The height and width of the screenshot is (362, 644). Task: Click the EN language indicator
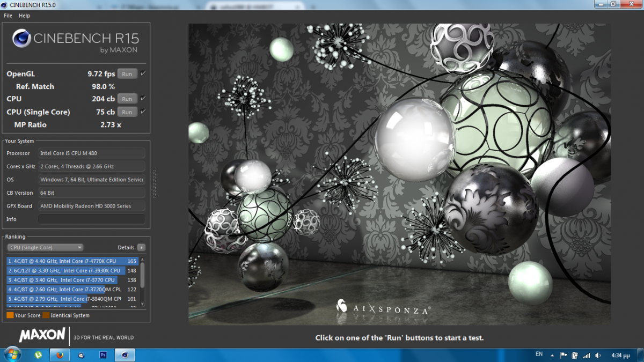tap(539, 354)
